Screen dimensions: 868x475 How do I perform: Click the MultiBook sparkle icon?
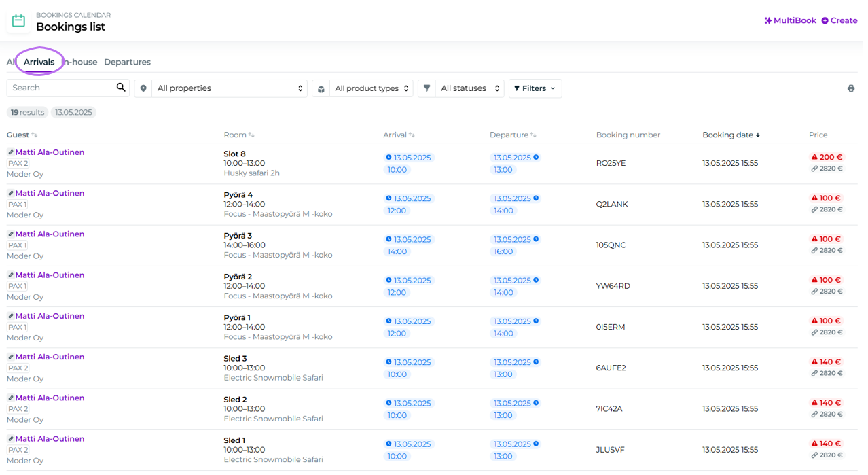click(768, 20)
